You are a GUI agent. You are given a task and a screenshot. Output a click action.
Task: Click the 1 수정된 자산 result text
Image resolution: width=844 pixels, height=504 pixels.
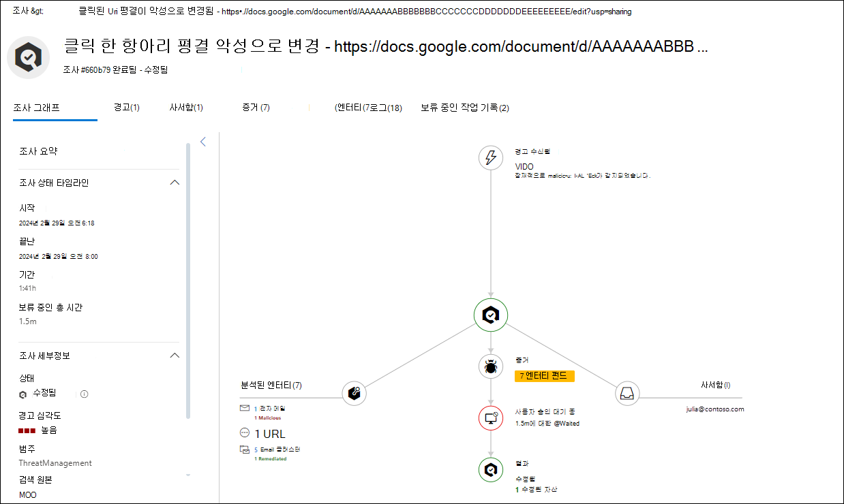[x=538, y=490]
